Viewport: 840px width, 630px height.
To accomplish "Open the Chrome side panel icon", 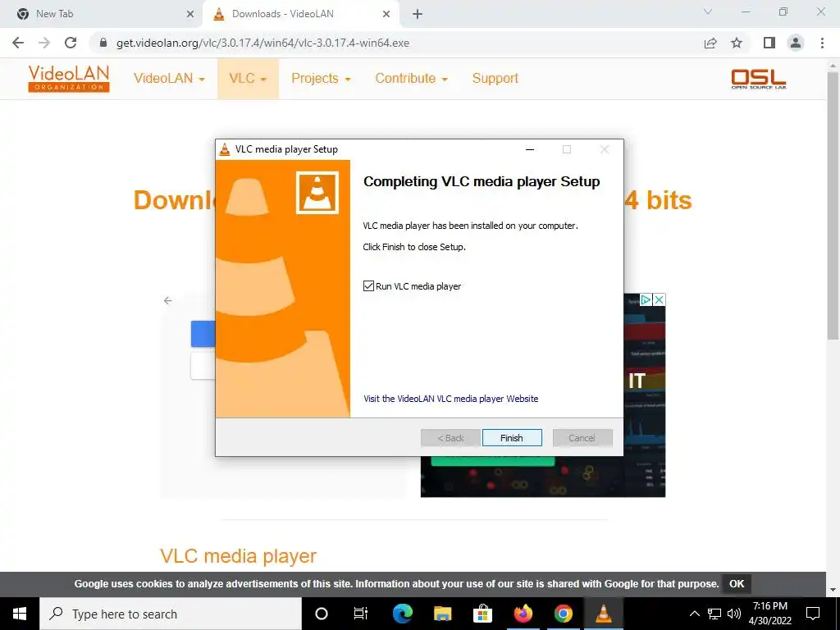I will [769, 43].
